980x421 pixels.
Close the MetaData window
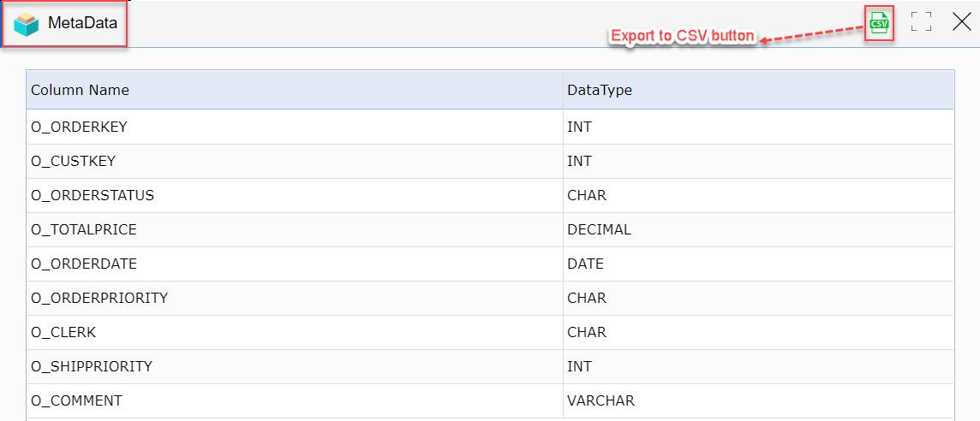961,22
